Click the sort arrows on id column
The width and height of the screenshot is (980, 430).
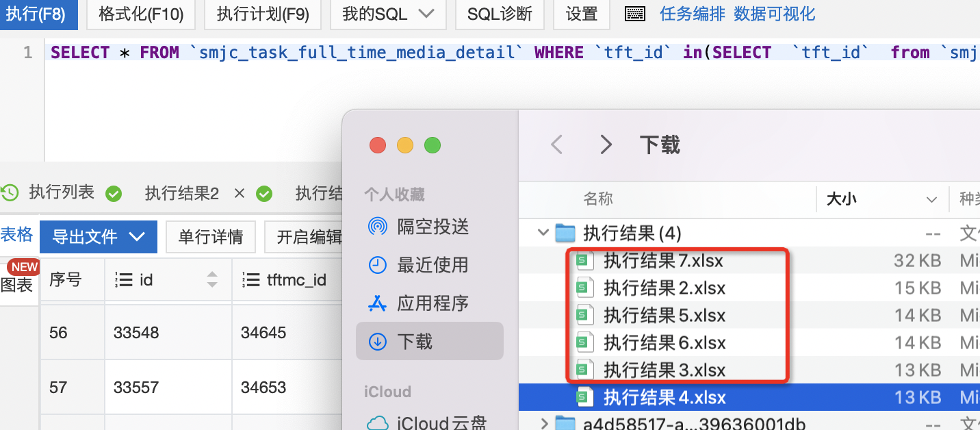tap(212, 279)
